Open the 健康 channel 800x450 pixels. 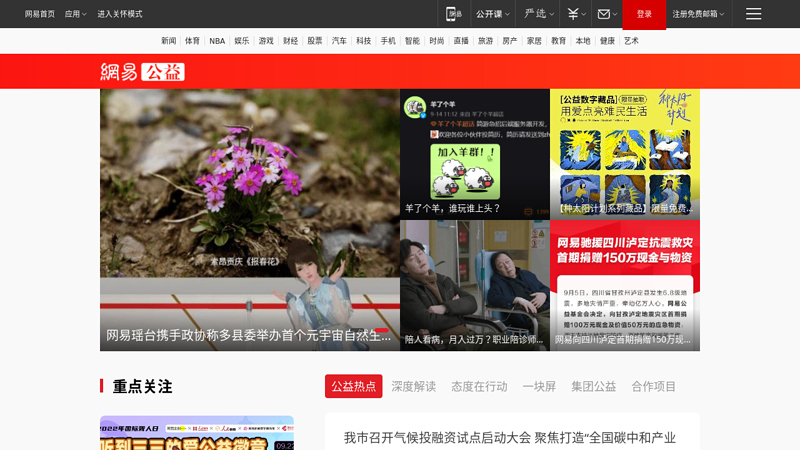coord(607,41)
